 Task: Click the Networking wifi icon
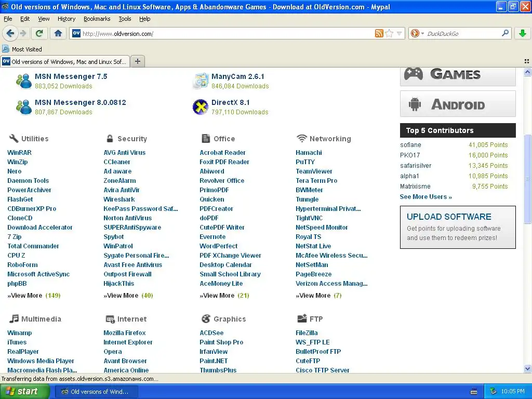[301, 138]
